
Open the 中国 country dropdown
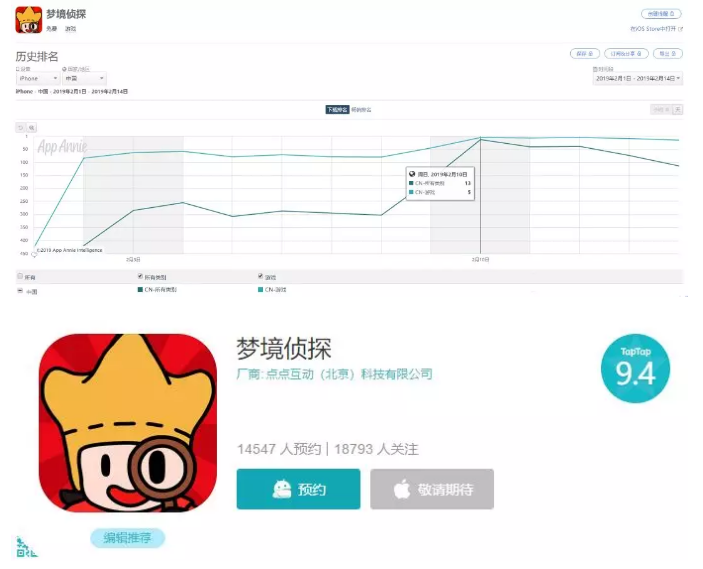coord(84,78)
